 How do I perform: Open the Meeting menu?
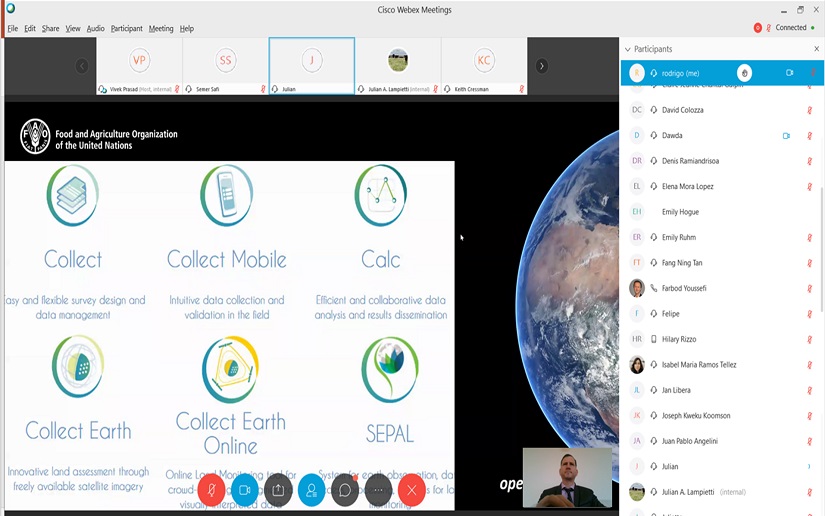click(161, 28)
